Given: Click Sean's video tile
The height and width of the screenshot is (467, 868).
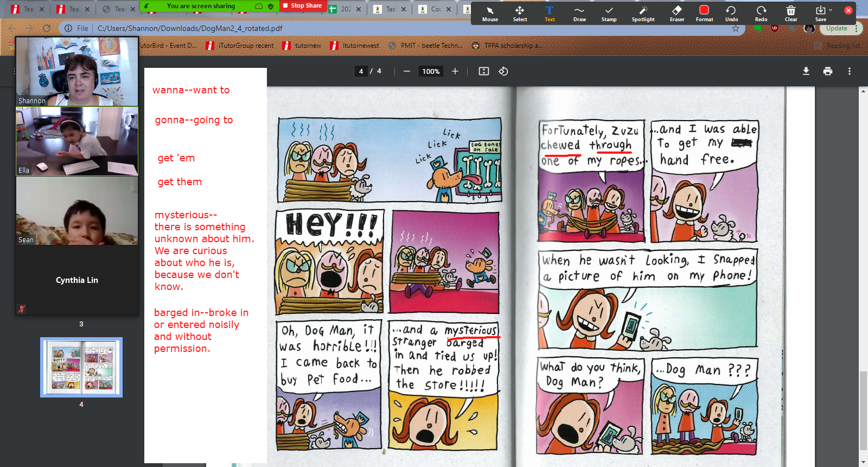Looking at the screenshot, I should (x=77, y=211).
